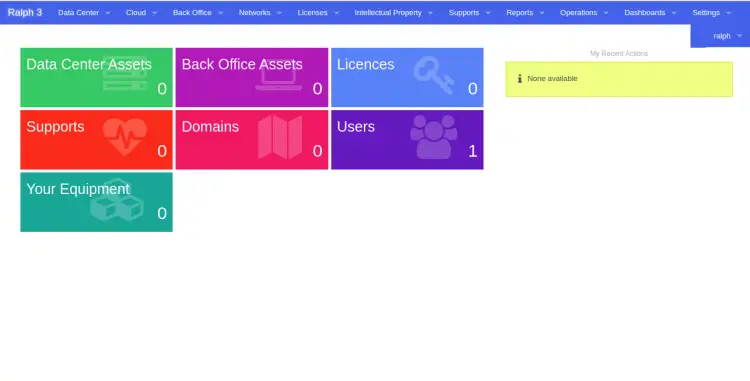Click the info icon beside None available
This screenshot has height=381, width=750.
519,78
